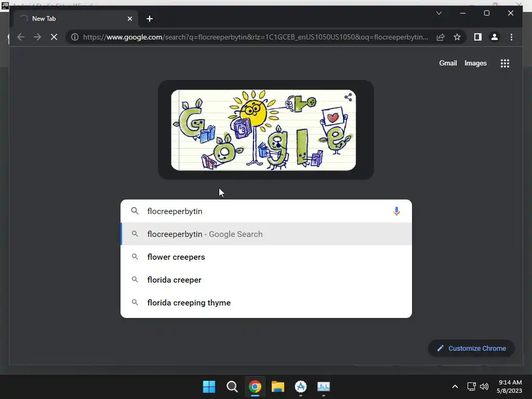Screen dimensions: 532x399
Task: Click the magnifier icon beside florida creeping thyme
Action: [x=135, y=302]
